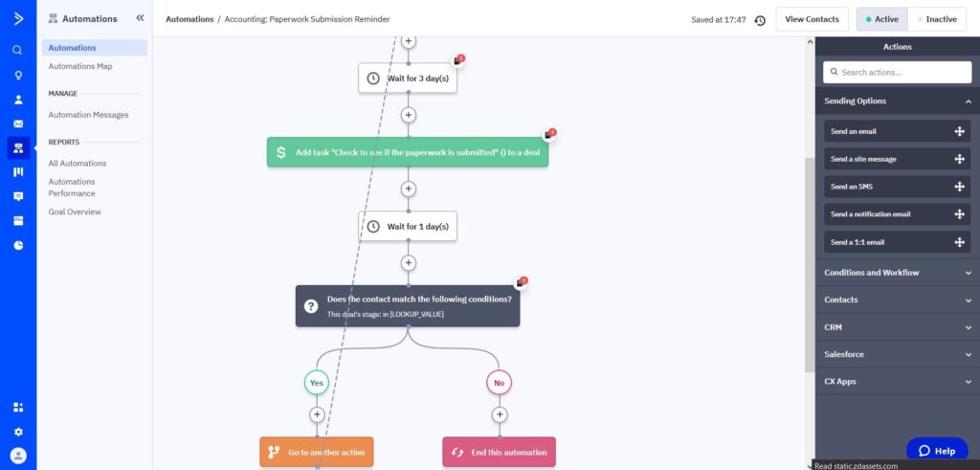This screenshot has width=980, height=470.
Task: Expand the Salesforce actions section
Action: coord(897,354)
